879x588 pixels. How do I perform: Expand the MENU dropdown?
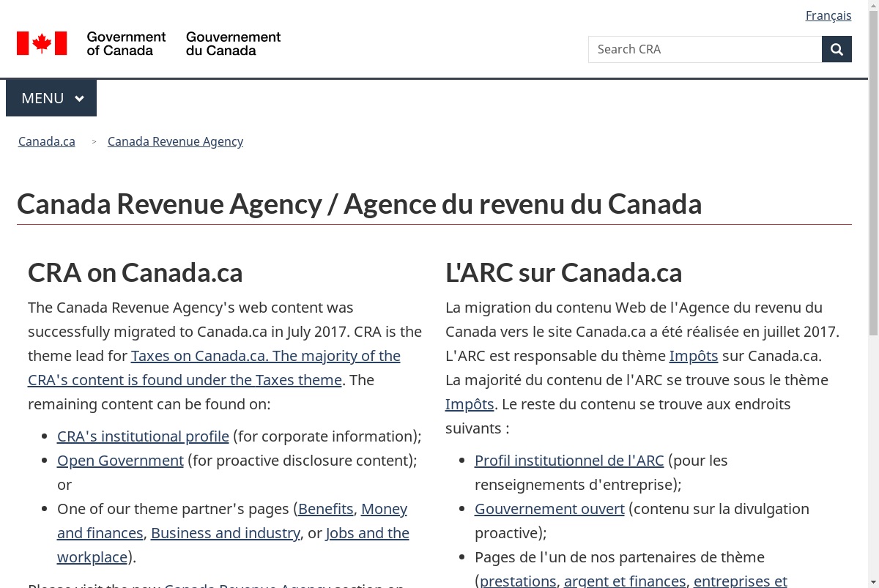click(51, 98)
